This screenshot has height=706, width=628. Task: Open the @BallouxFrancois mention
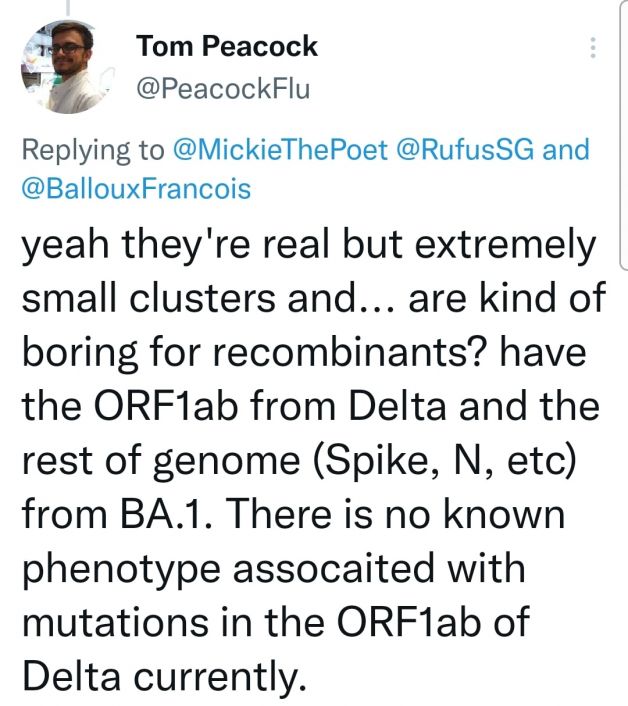(x=136, y=189)
